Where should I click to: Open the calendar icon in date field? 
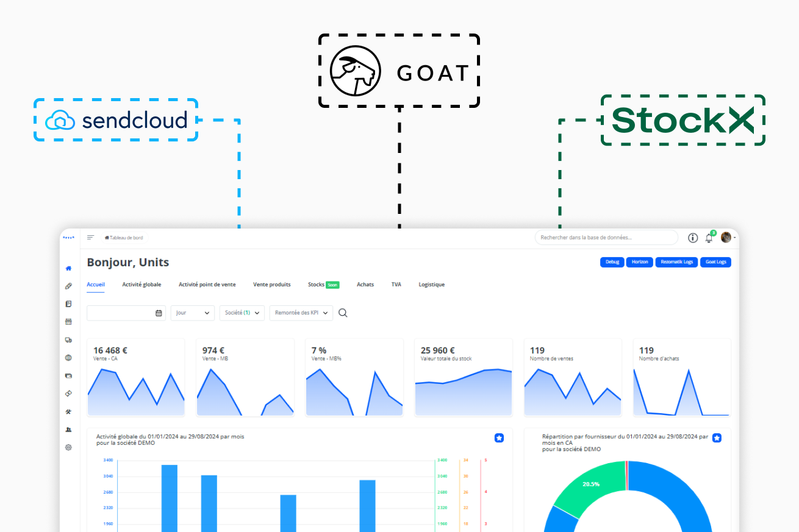[159, 313]
